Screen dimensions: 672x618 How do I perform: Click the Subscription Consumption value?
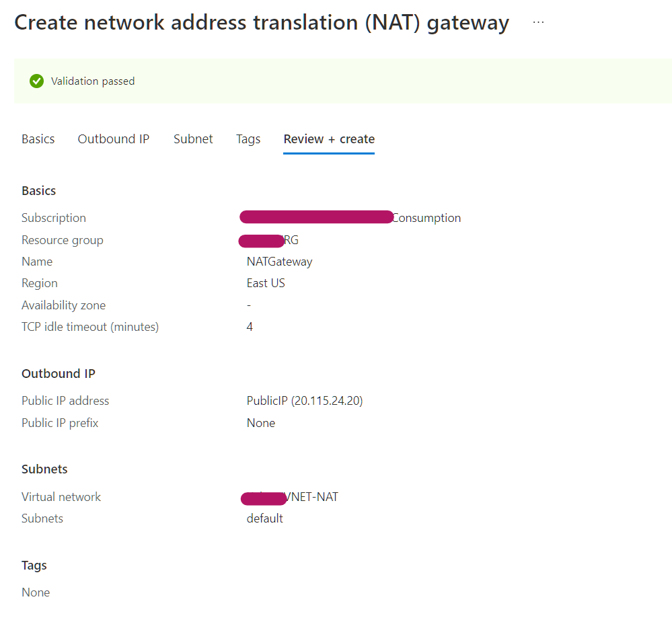[x=350, y=218]
